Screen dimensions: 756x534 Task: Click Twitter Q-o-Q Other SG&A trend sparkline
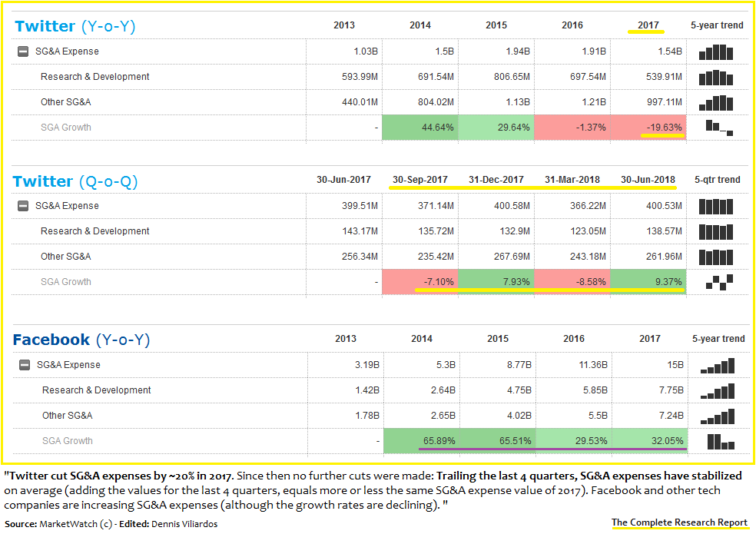tap(716, 257)
